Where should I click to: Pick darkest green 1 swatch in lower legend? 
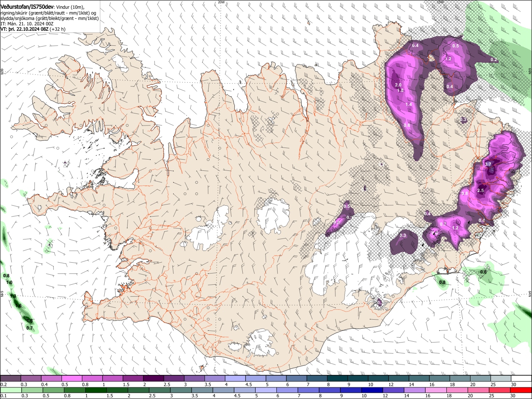coord(96,390)
